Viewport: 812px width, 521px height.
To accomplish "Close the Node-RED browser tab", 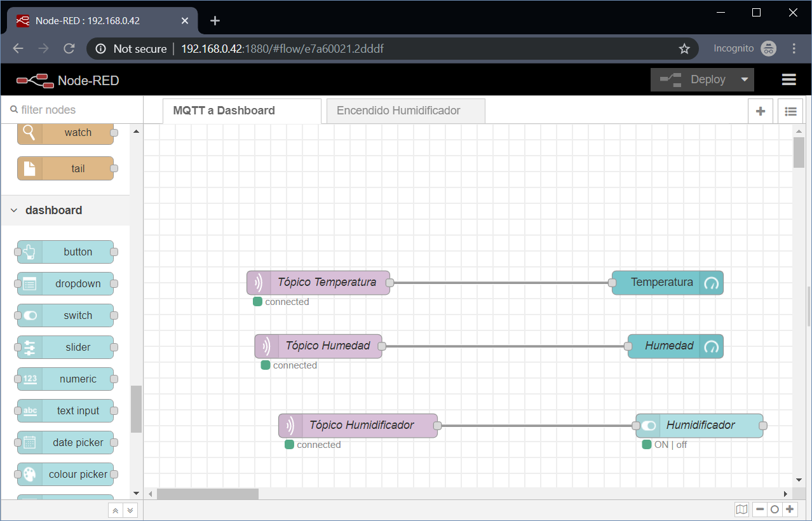I will click(x=185, y=20).
